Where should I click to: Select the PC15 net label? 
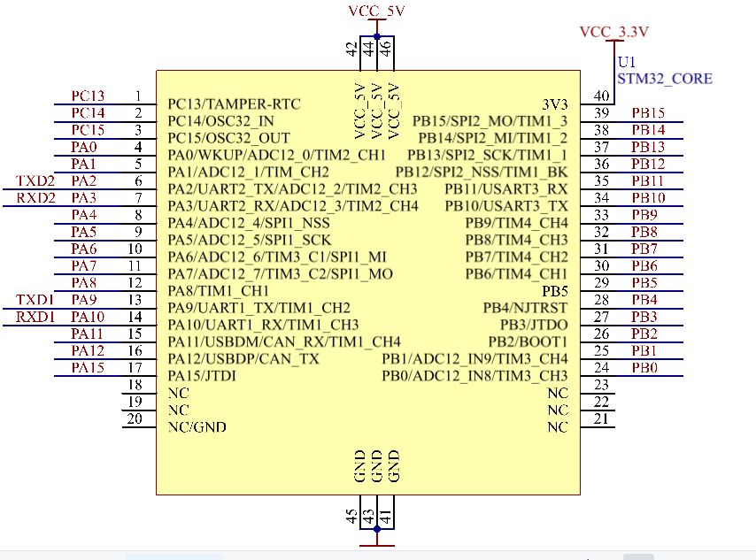[x=88, y=130]
